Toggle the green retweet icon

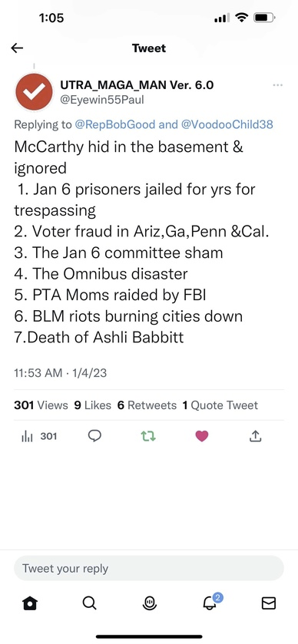click(x=148, y=436)
